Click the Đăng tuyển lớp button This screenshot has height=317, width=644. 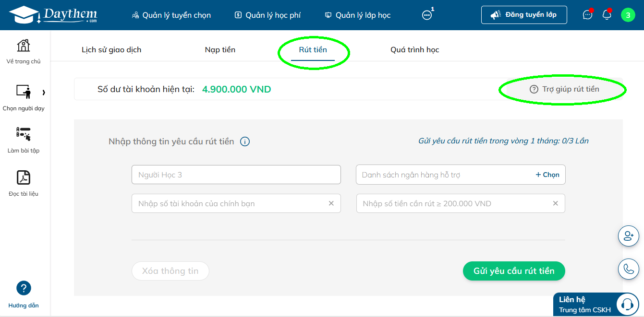point(524,15)
